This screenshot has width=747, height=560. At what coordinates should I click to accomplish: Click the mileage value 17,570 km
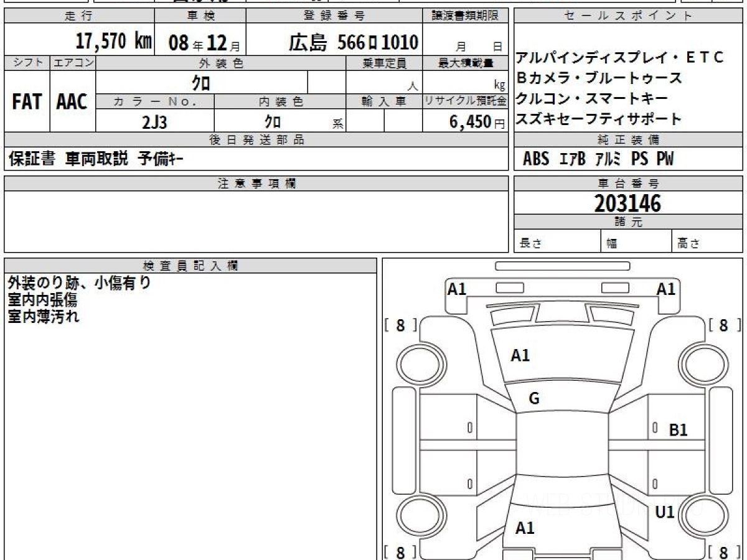tap(114, 42)
